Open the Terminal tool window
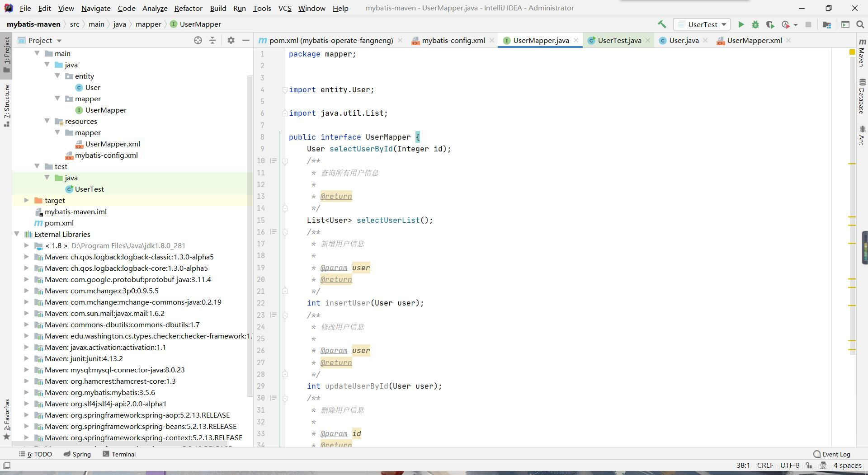Image resolution: width=868 pixels, height=475 pixels. click(119, 454)
